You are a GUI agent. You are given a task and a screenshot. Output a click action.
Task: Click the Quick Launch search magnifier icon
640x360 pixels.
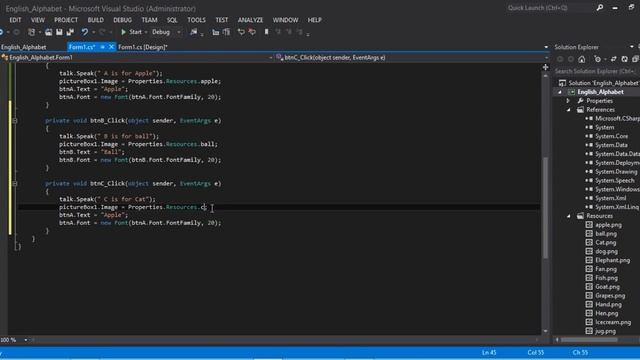click(600, 7)
